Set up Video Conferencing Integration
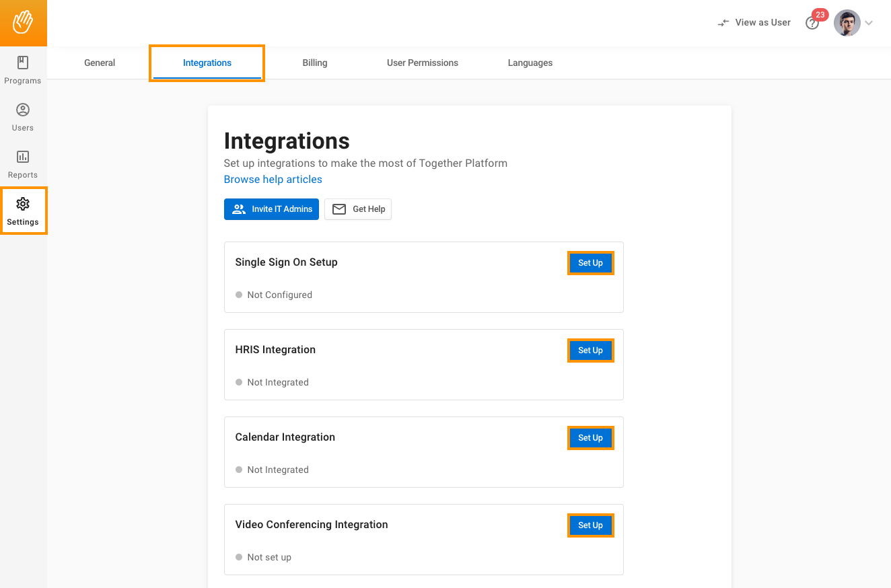Image resolution: width=891 pixels, height=588 pixels. [x=590, y=525]
